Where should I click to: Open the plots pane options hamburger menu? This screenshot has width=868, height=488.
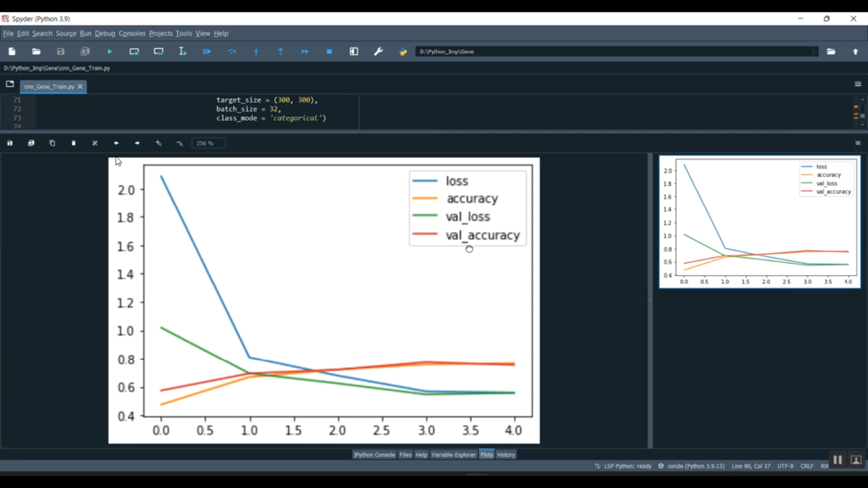tap(858, 143)
